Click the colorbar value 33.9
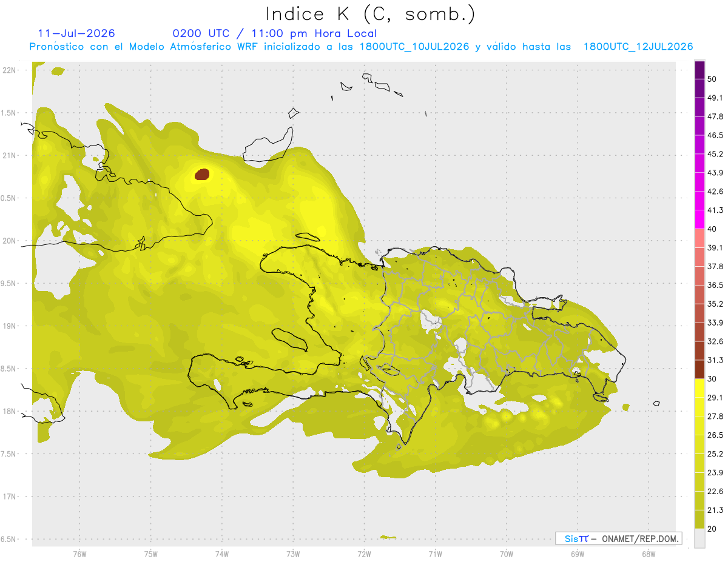Viewport: 728px width, 562px height. [715, 323]
